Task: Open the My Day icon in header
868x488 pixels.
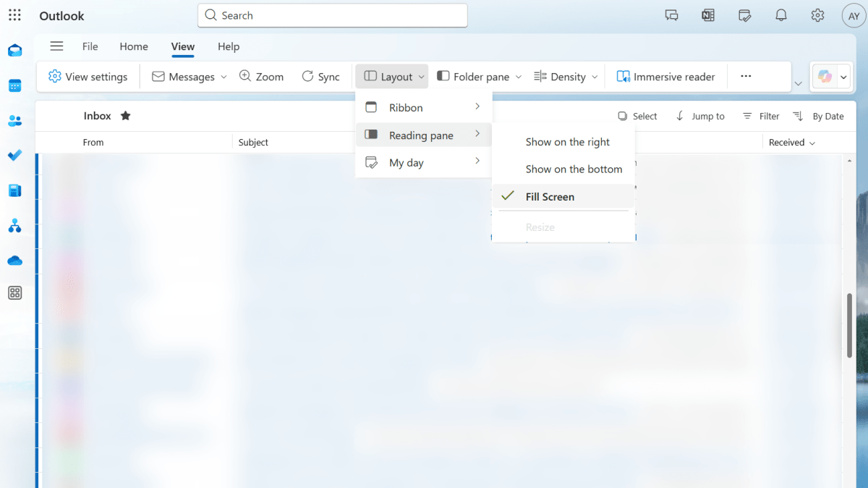Action: coord(744,15)
